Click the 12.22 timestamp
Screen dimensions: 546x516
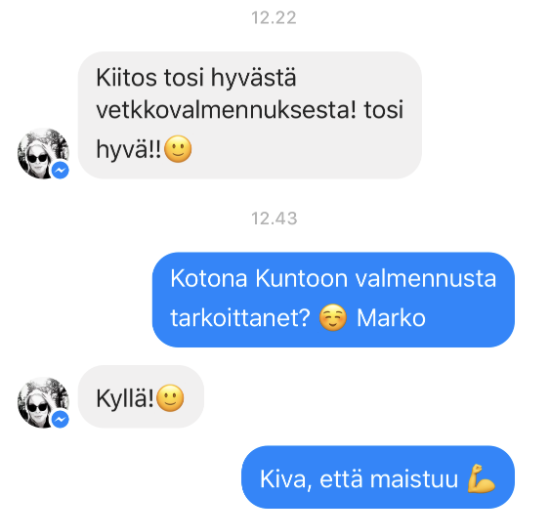(x=274, y=18)
